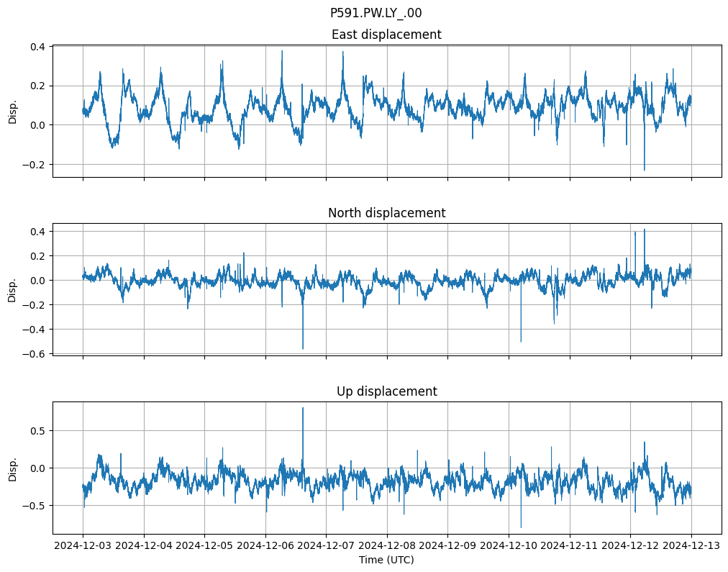Select the Up displacement subplot title
This screenshot has width=728, height=572.
(386, 391)
